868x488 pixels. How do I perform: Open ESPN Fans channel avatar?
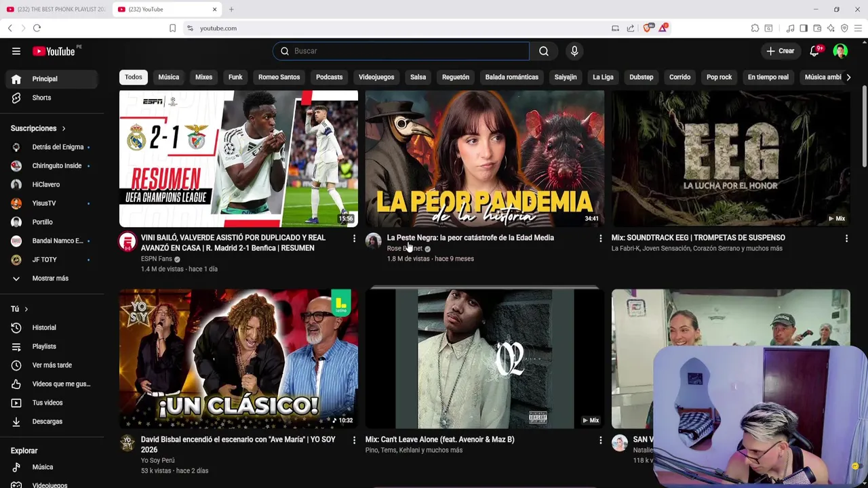coord(127,241)
